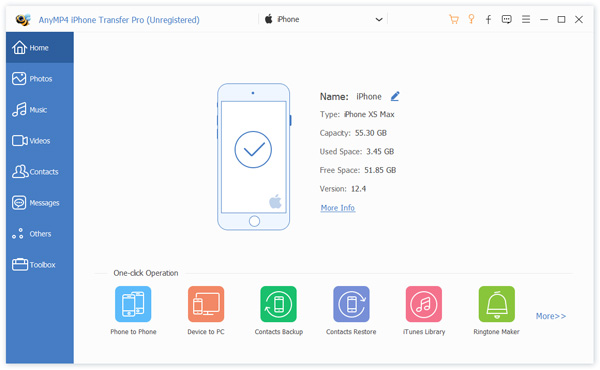Click the 'One-click Operation' heading

pyautogui.click(x=146, y=273)
